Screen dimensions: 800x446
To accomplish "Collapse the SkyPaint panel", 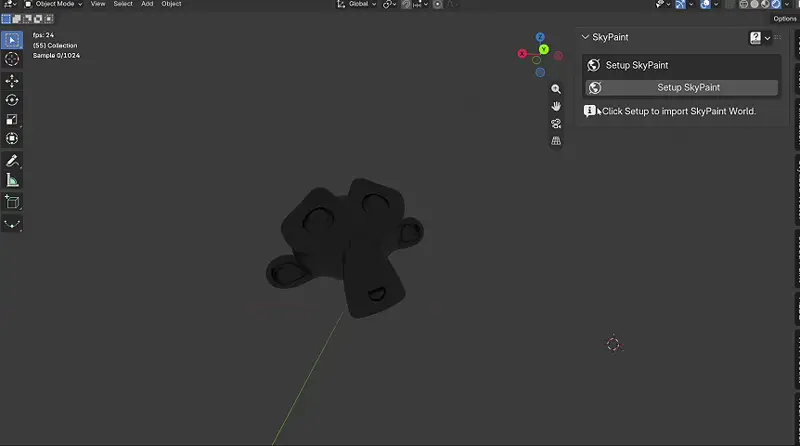I will click(x=585, y=37).
